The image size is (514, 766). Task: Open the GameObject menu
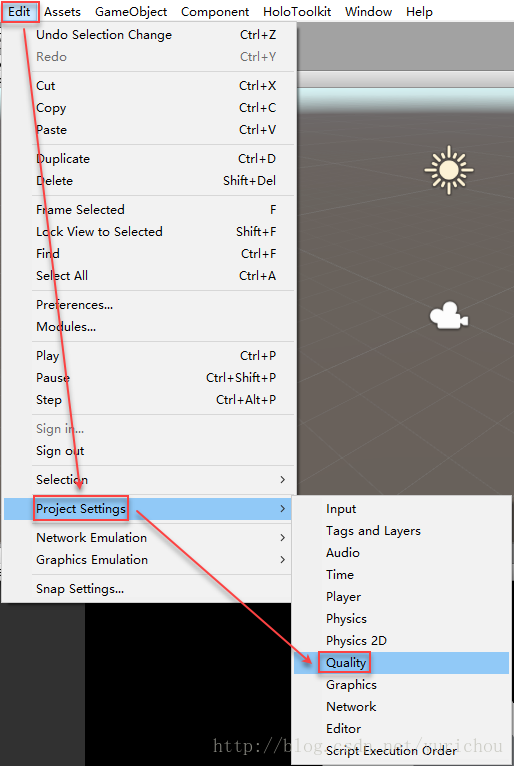pos(131,12)
